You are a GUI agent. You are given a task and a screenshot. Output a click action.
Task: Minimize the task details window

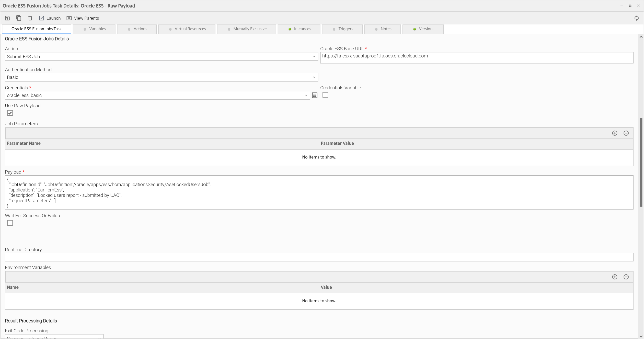click(622, 6)
